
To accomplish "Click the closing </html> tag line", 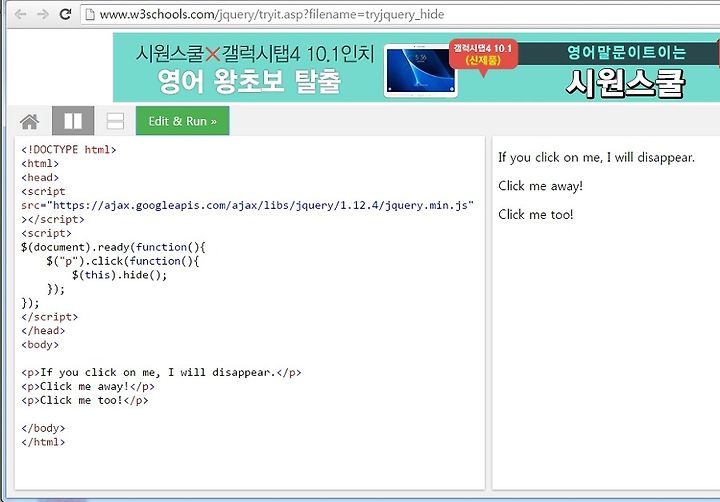I will point(43,442).
